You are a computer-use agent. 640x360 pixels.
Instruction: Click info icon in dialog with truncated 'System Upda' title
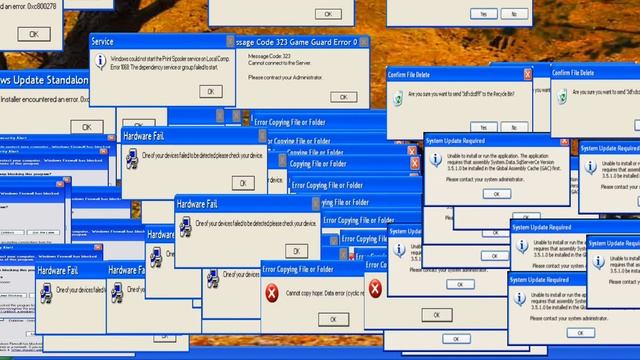click(x=399, y=249)
